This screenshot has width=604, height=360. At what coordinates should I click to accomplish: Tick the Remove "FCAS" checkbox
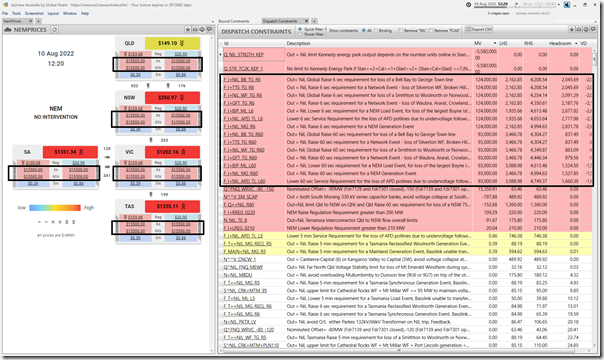431,30
